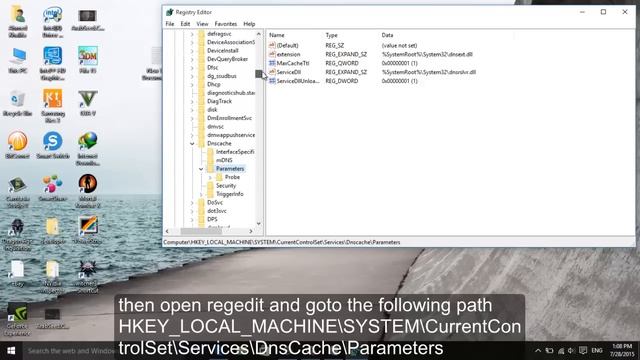Image resolution: width=640 pixels, height=360 pixels.
Task: Click the Dnscache folder icon in the tree
Action: coord(201,143)
